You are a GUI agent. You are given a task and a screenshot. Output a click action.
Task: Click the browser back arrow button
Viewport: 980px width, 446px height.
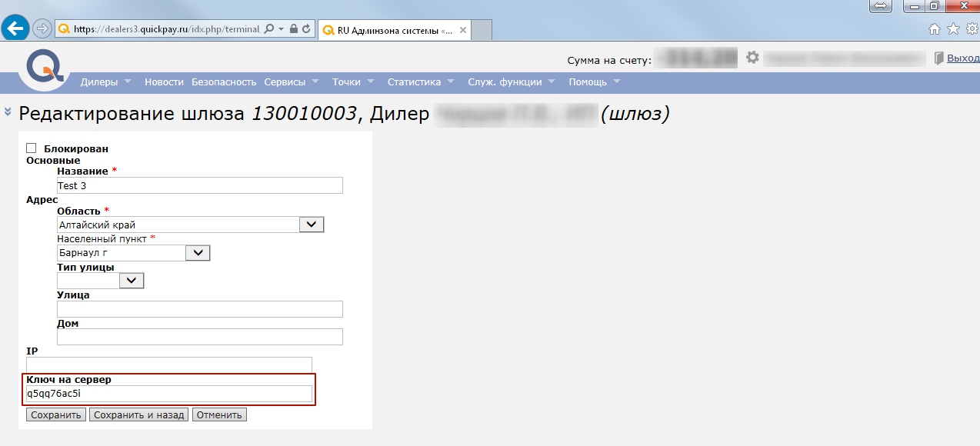[15, 28]
